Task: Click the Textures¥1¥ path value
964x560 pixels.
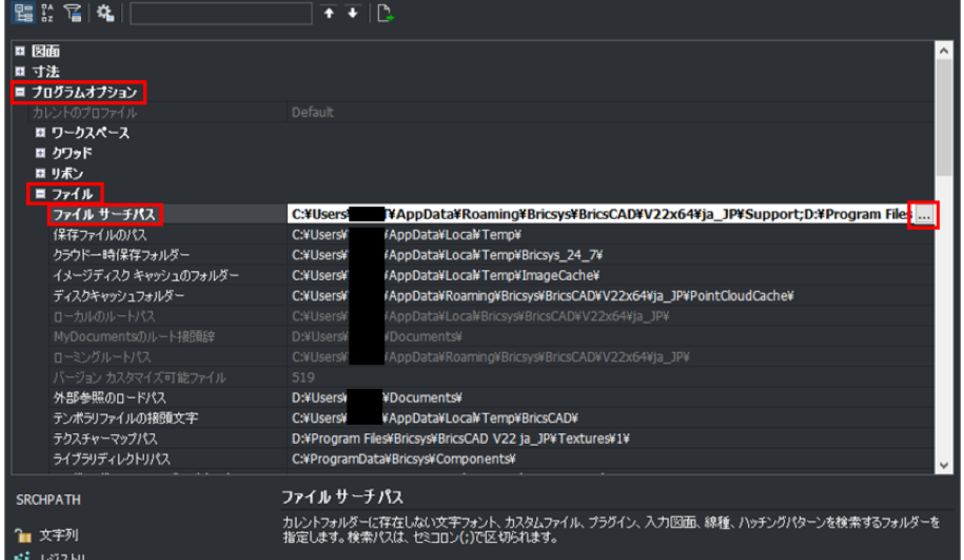Action: pos(460,439)
